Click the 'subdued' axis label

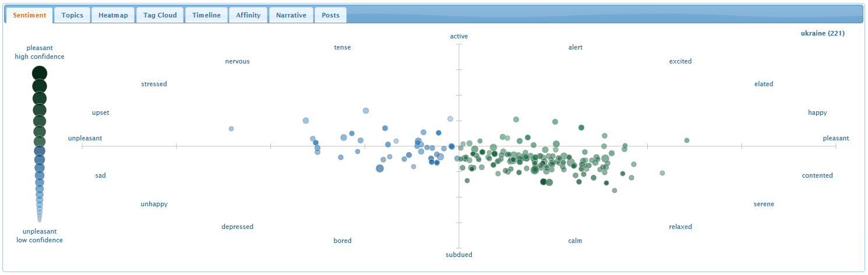click(459, 255)
